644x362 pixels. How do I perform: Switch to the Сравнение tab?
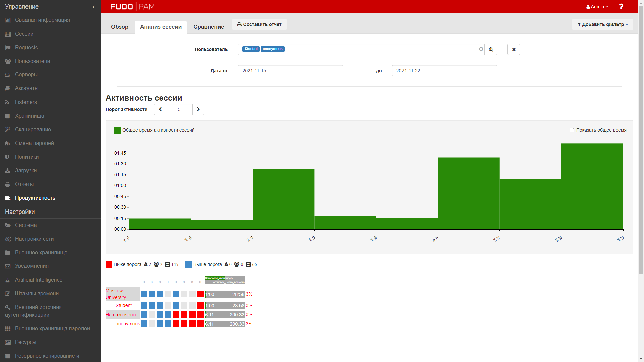pos(209,27)
